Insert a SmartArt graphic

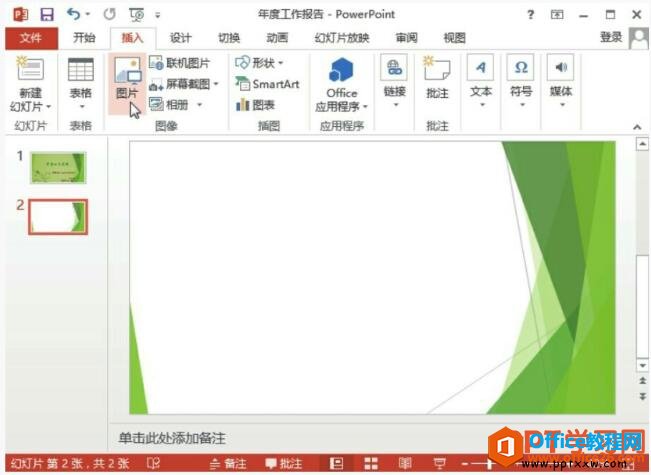coord(267,84)
